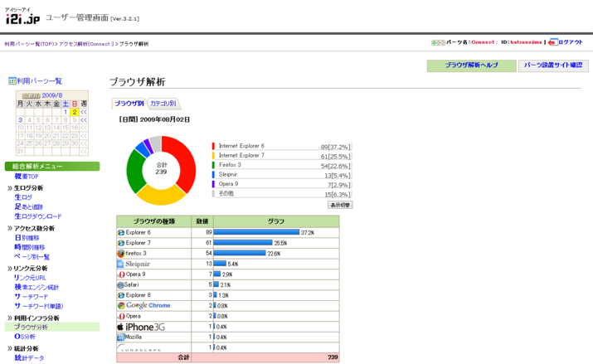Open 検索エンジン統計 in the sidebar
Screen dimensions: 593x364
pos(36,287)
